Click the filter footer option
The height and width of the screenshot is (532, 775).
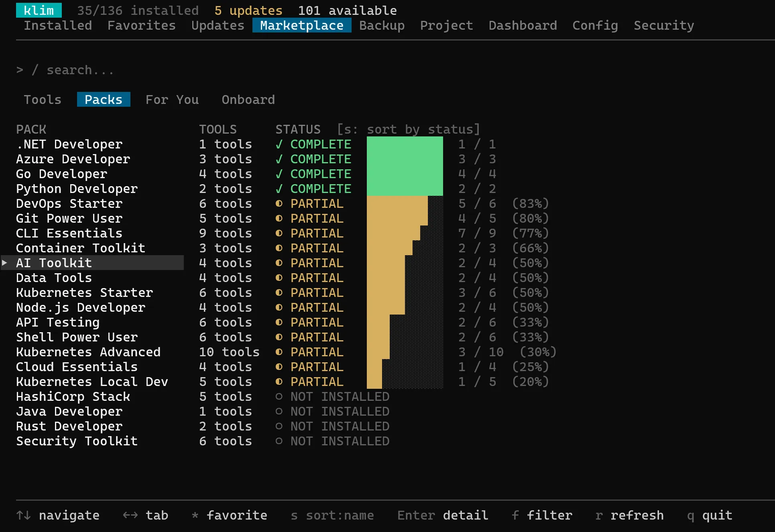pyautogui.click(x=542, y=515)
